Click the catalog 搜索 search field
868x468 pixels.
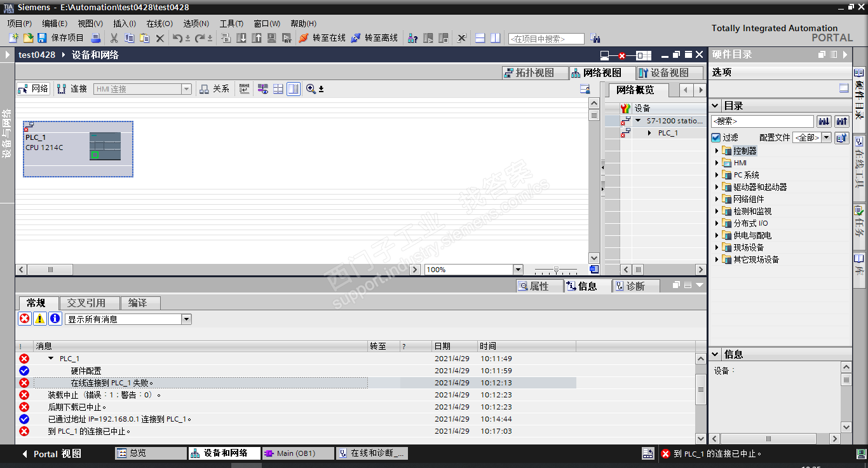763,121
